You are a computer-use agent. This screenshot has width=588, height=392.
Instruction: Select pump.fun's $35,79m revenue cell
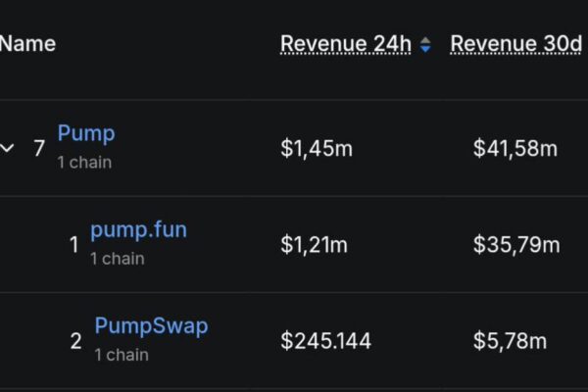tap(515, 245)
